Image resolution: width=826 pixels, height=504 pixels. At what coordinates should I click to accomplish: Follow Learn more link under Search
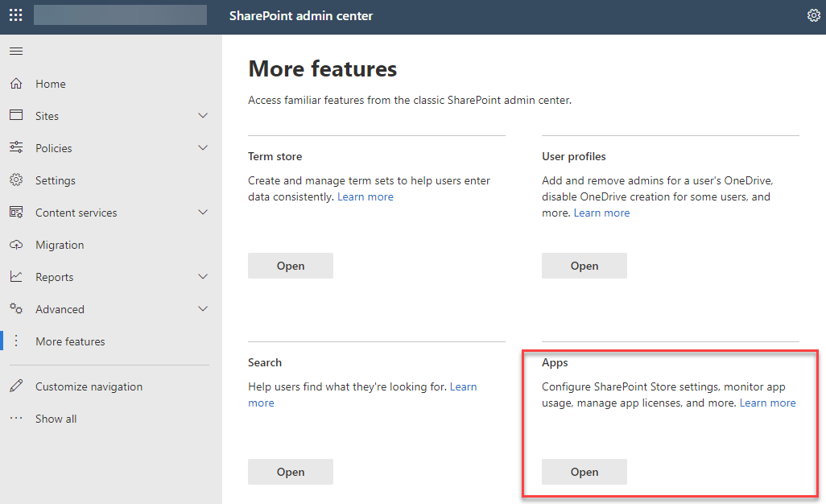tap(463, 386)
